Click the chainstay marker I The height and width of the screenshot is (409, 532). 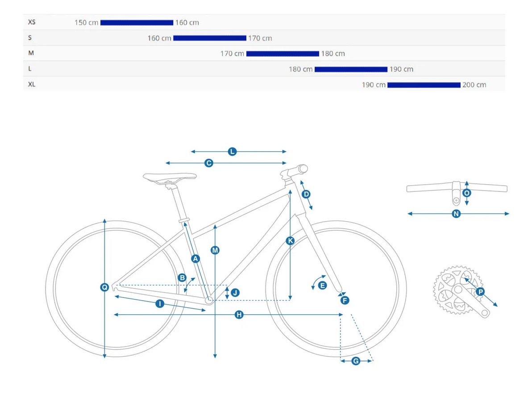click(x=160, y=304)
